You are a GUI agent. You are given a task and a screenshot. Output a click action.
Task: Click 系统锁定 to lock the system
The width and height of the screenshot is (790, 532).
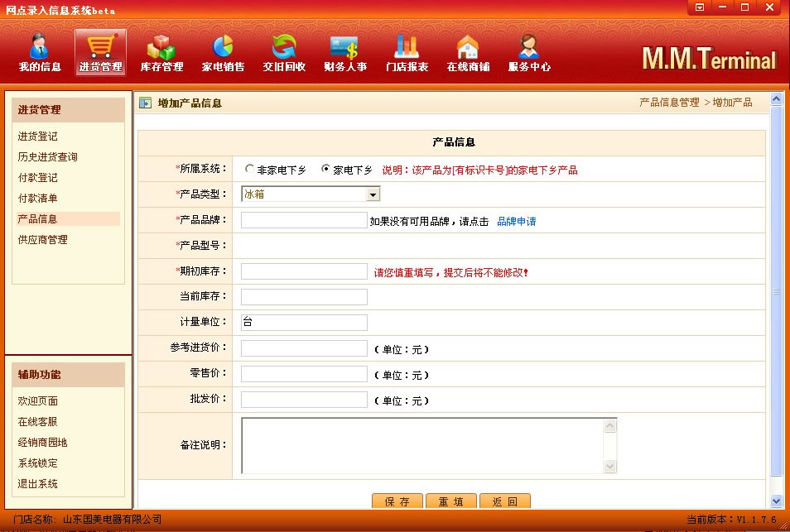38,463
